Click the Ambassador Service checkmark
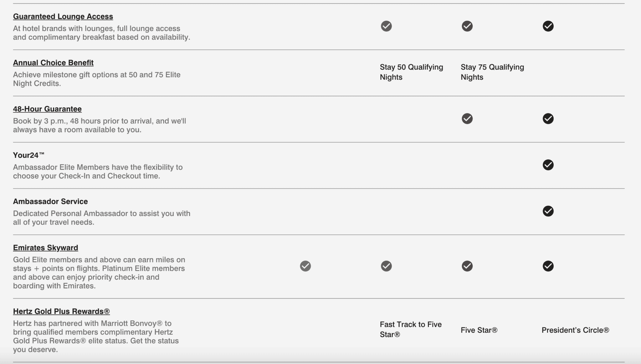 click(548, 211)
